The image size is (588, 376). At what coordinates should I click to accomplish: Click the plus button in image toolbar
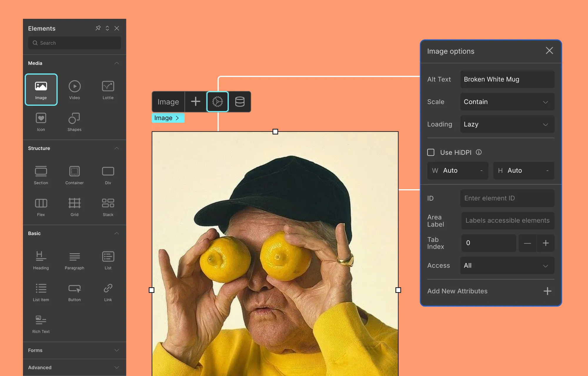(196, 102)
